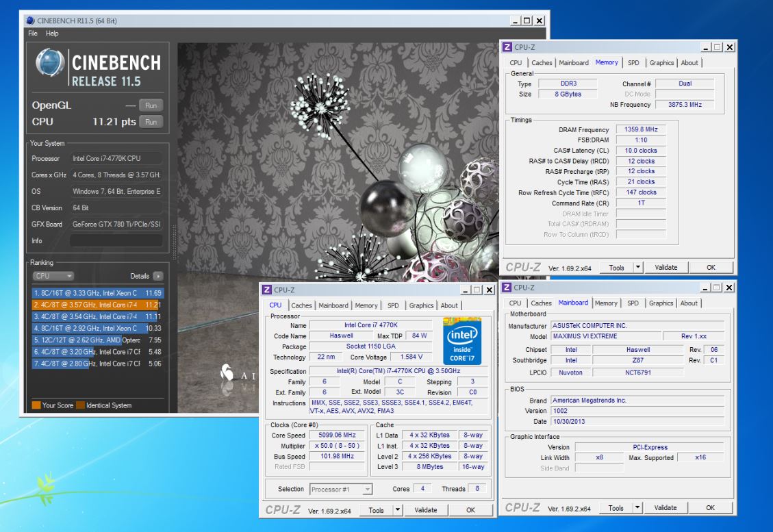This screenshot has height=532, width=773.
Task: Click the CPU-Z Mainboard window title icon
Action: (x=507, y=288)
